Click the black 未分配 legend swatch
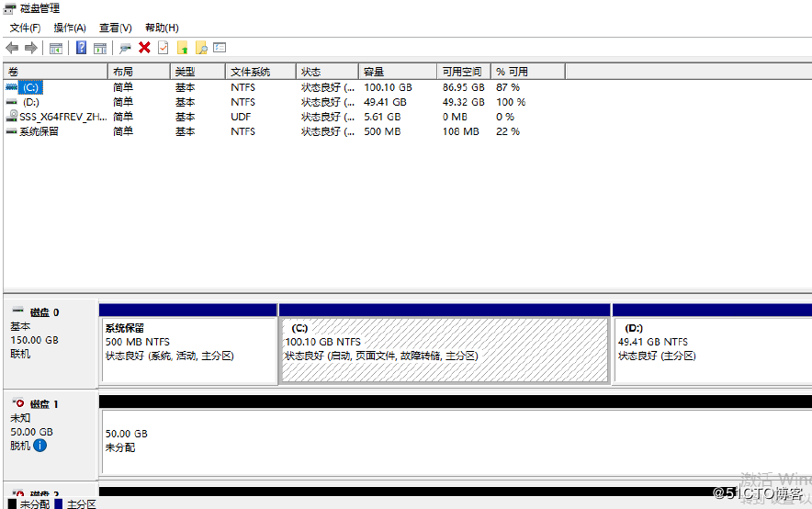This screenshot has height=509, width=812. 13,503
